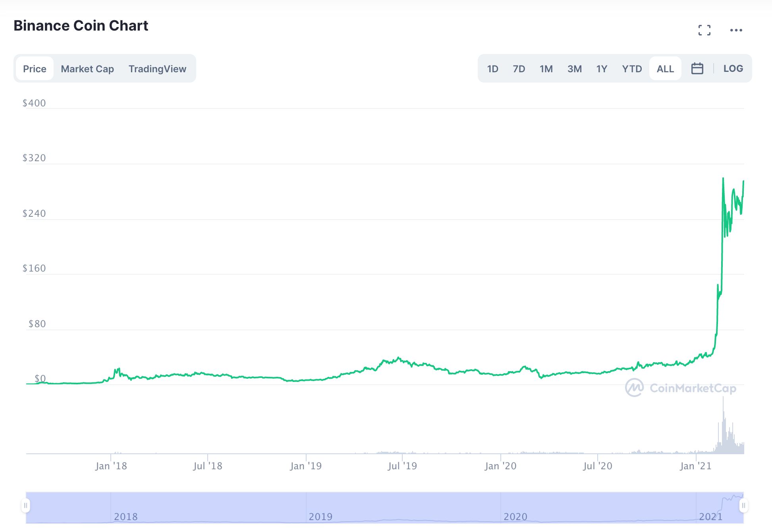Show year-to-date with YTD
Viewport: 772px width, 532px height.
coord(632,69)
